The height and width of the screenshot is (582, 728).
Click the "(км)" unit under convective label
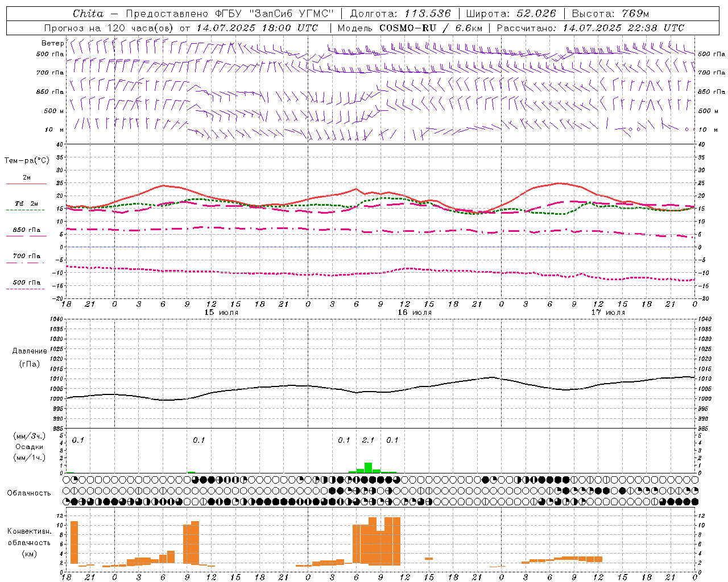pos(29,554)
